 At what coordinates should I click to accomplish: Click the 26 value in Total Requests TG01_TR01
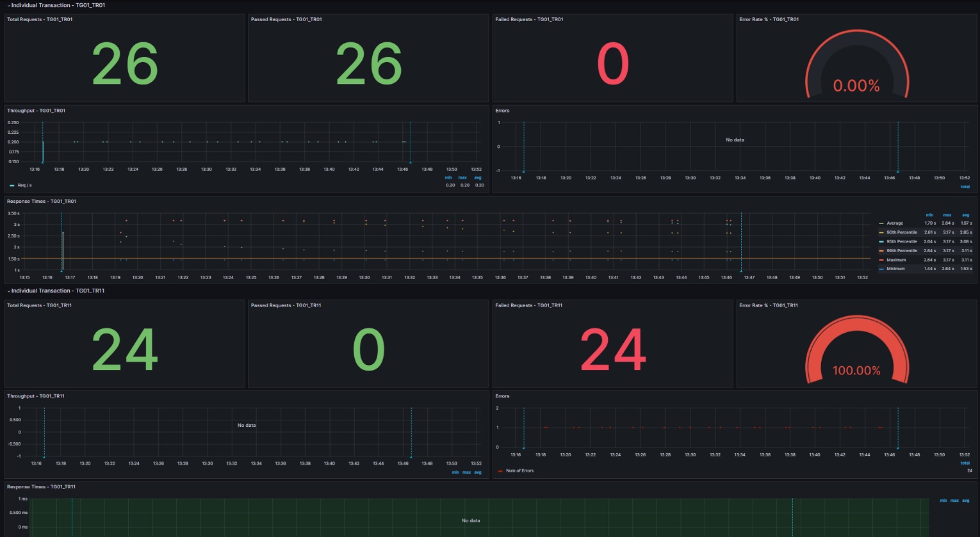tap(125, 64)
